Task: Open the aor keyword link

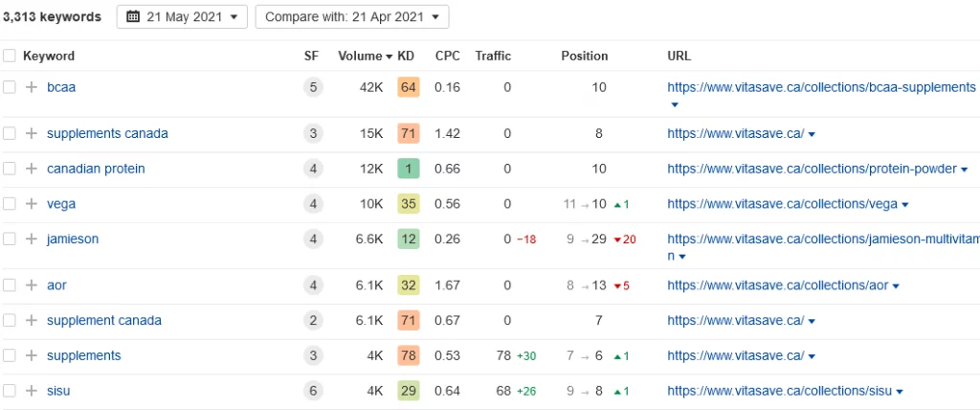Action: pyautogui.click(x=56, y=285)
